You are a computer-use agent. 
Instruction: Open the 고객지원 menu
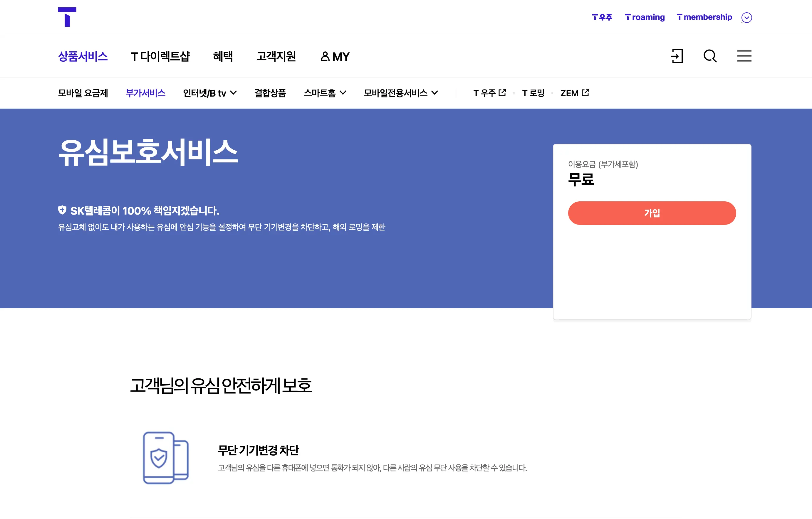click(x=276, y=56)
